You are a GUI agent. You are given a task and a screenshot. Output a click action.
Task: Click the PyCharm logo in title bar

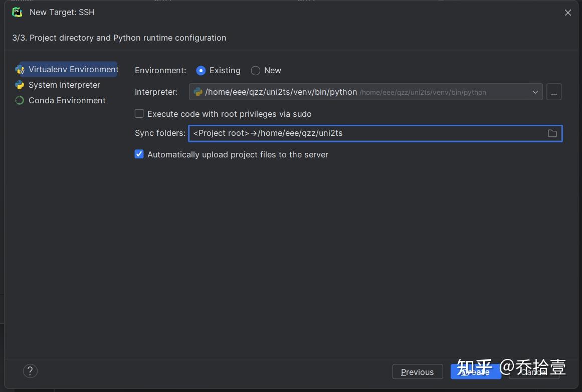[17, 12]
